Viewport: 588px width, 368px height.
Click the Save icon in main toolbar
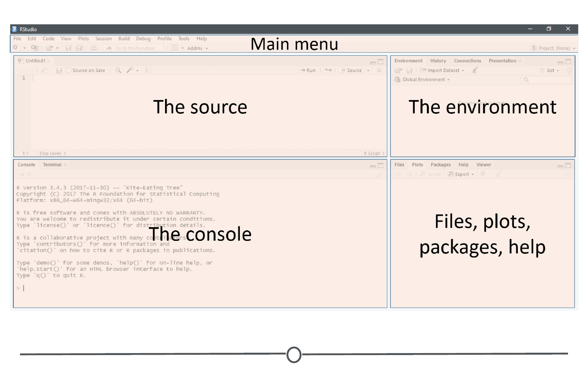coord(68,48)
